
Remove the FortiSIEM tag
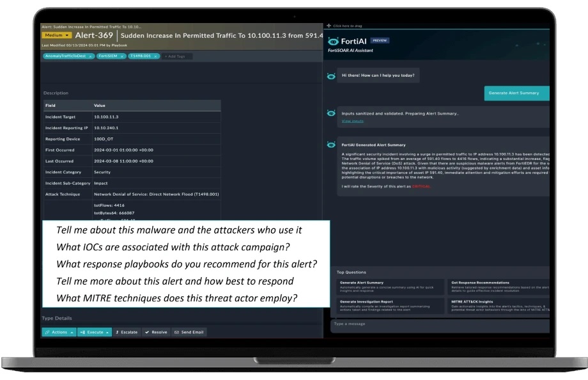(x=121, y=56)
